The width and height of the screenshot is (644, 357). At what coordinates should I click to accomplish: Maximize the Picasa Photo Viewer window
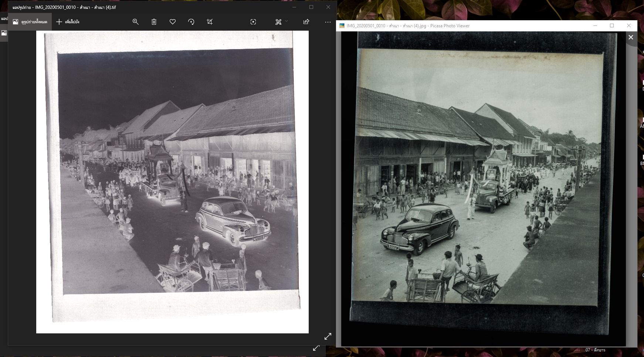coord(612,26)
